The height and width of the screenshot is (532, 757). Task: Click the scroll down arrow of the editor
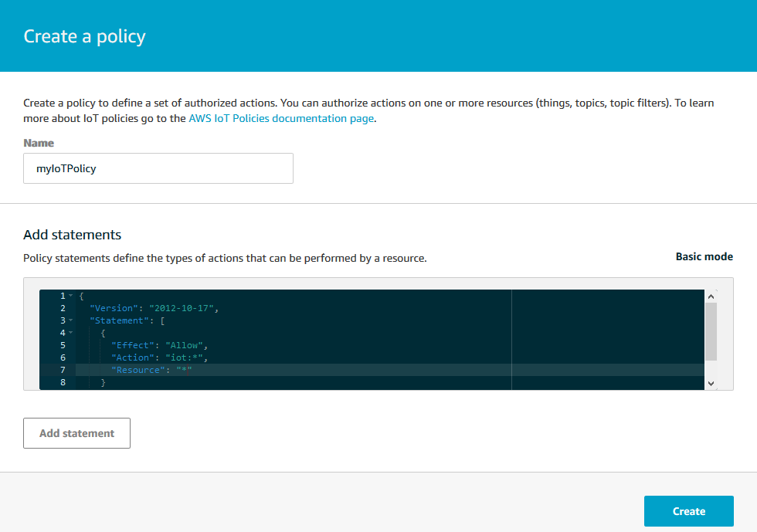pos(711,383)
